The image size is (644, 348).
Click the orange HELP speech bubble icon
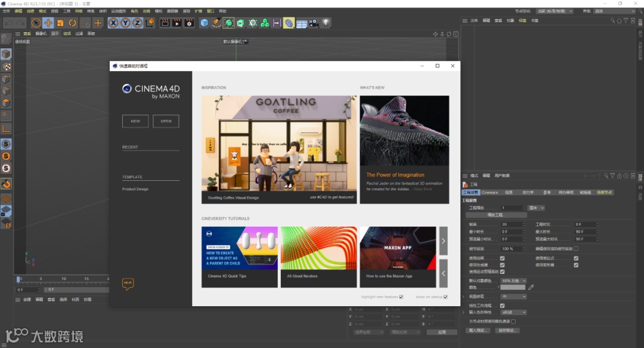point(128,284)
